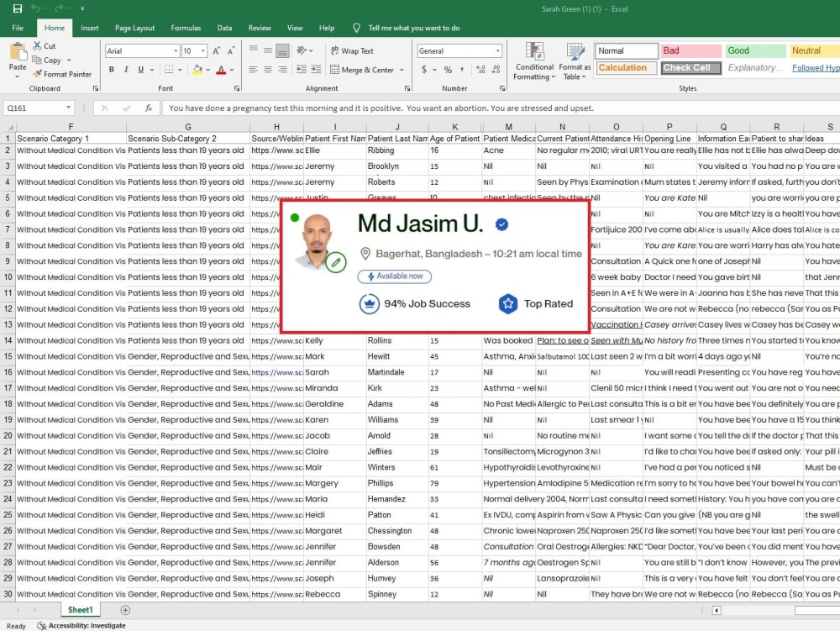The height and width of the screenshot is (631, 840).
Task: Expand Font group dialog launcher
Action: coord(237,88)
